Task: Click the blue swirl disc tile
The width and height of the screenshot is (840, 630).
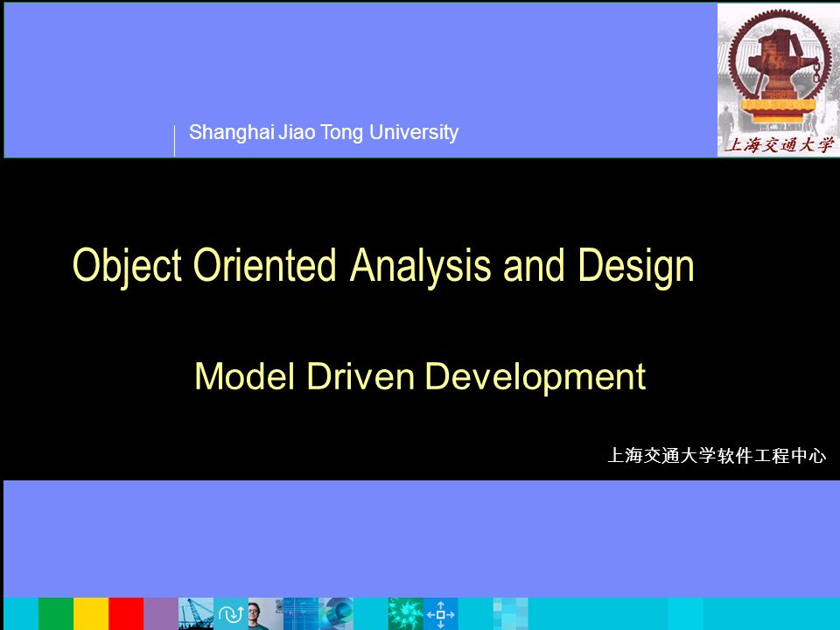Action: (x=336, y=613)
